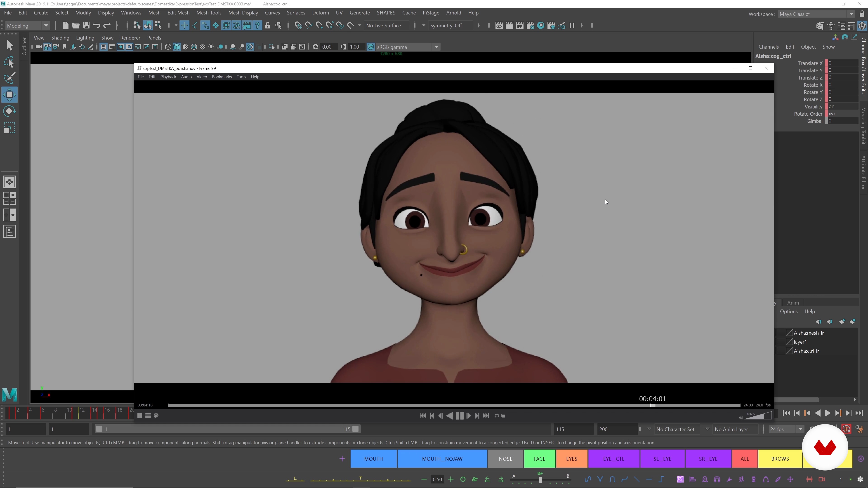Click the playback end time field showing 115
Screen dimensions: 868x488
[573, 429]
